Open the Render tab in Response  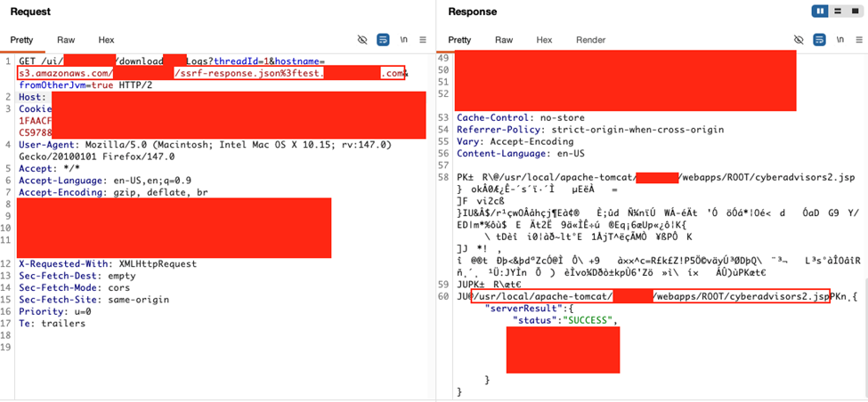tap(590, 40)
